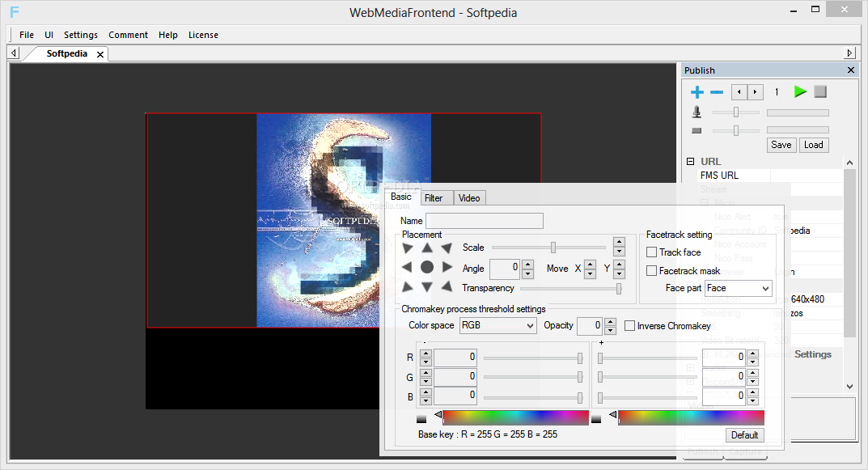Image resolution: width=868 pixels, height=470 pixels.
Task: Click the Default button
Action: tap(744, 435)
